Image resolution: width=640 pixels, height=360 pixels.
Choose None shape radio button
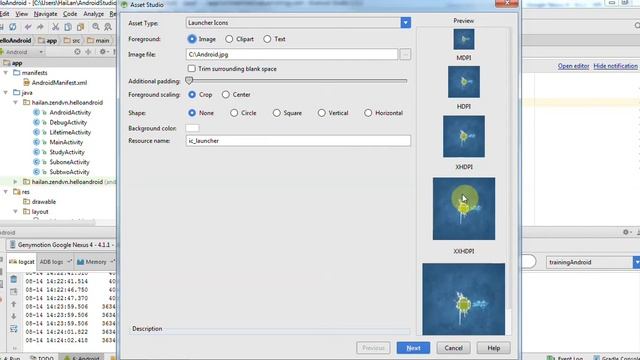pyautogui.click(x=192, y=113)
